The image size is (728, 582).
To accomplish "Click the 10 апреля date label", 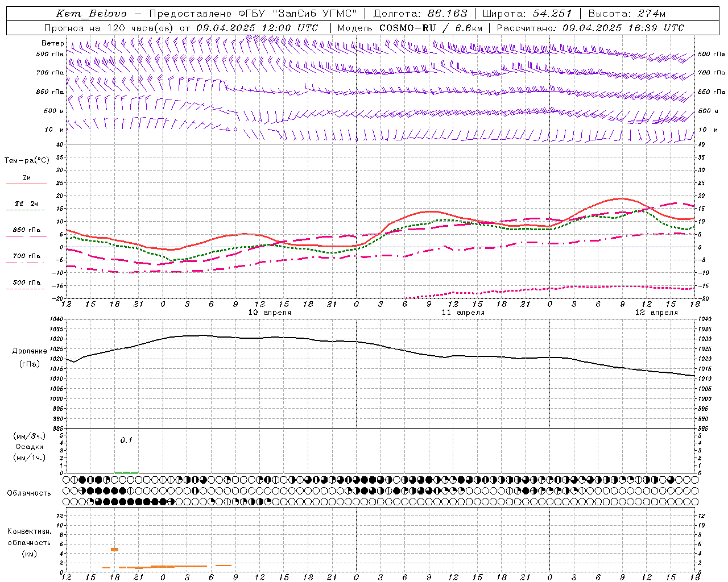I will 270,313.
